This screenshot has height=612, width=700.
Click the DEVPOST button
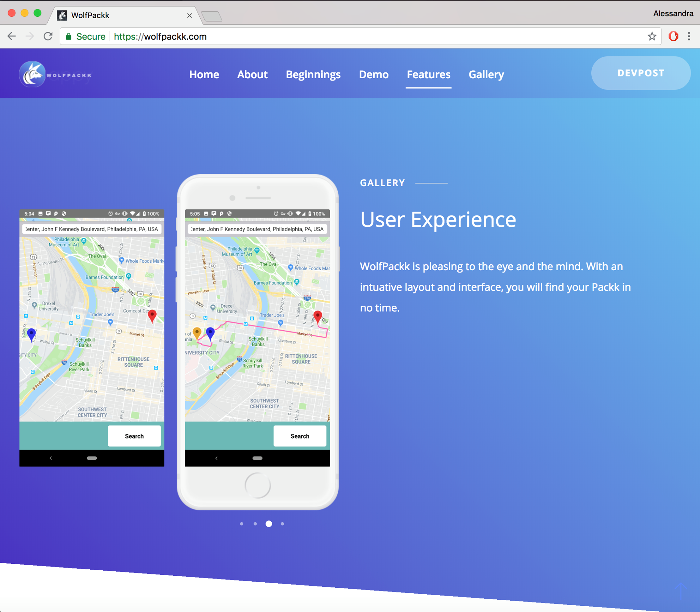(641, 73)
